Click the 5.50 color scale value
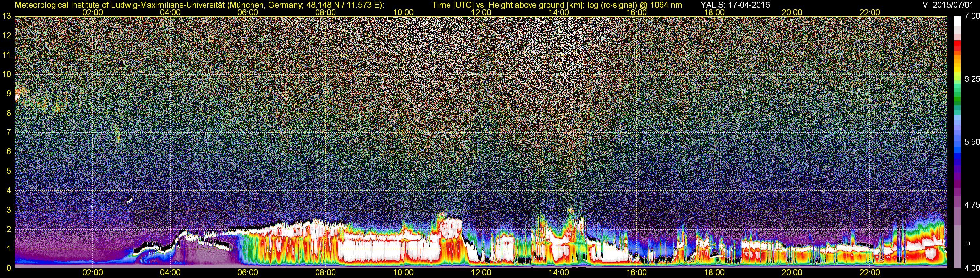This screenshot has height=278, width=980. pyautogui.click(x=972, y=142)
